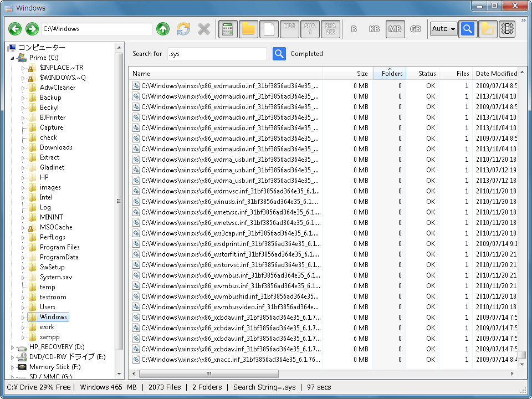The width and height of the screenshot is (532, 399).
Task: Click the folder tree vertical scrollbar thumb
Action: 119,201
